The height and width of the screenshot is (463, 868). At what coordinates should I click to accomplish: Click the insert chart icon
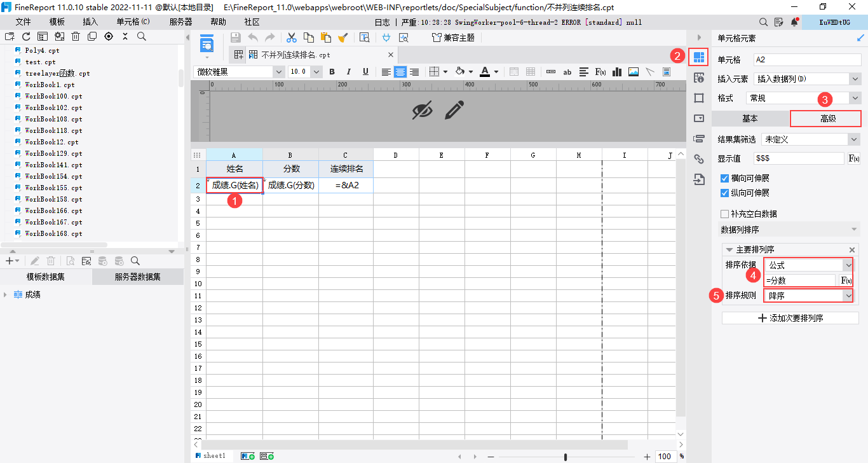(616, 72)
